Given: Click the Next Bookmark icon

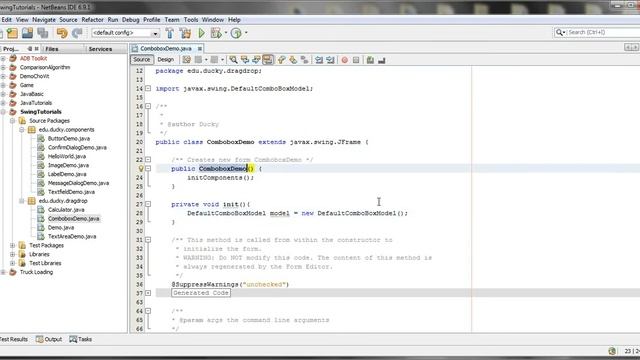Looking at the screenshot, I should [x=293, y=60].
